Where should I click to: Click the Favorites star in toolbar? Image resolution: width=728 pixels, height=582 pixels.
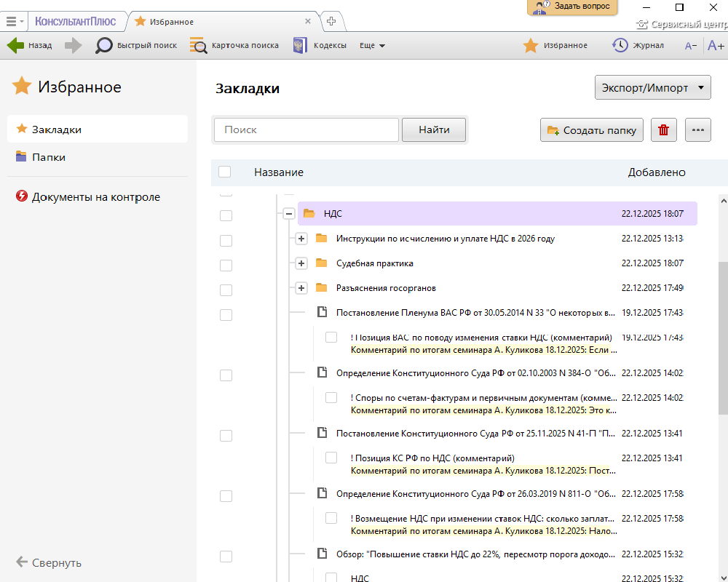tap(531, 45)
